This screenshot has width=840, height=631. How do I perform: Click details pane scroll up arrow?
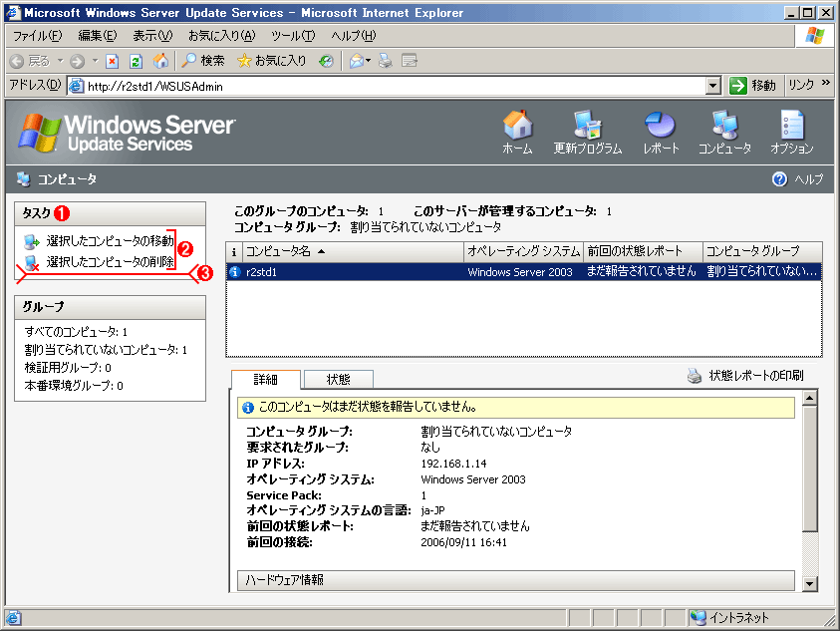pos(810,398)
